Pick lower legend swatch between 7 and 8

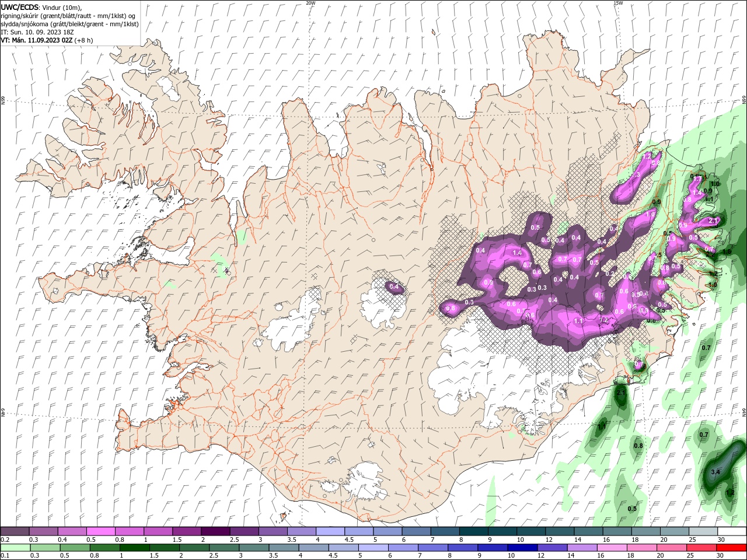433,548
